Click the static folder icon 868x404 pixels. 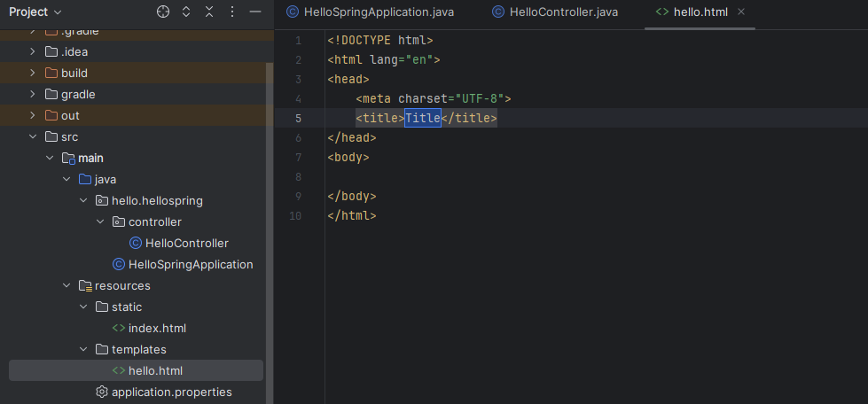(103, 307)
